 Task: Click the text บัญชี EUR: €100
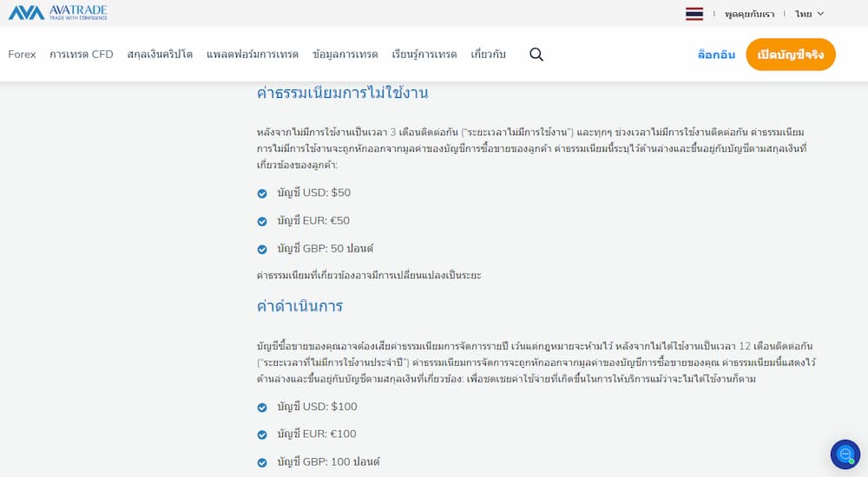317,434
